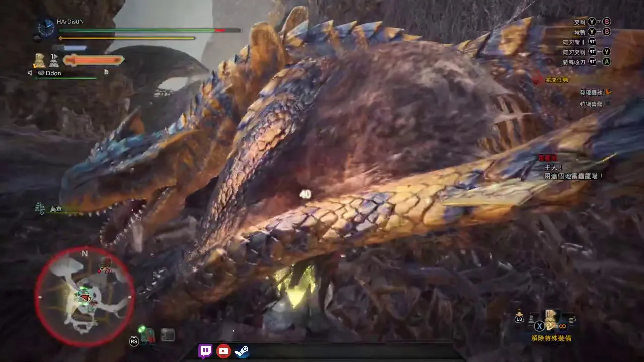Click the X button icon on the item bar
This screenshot has height=362, width=644.
[539, 326]
